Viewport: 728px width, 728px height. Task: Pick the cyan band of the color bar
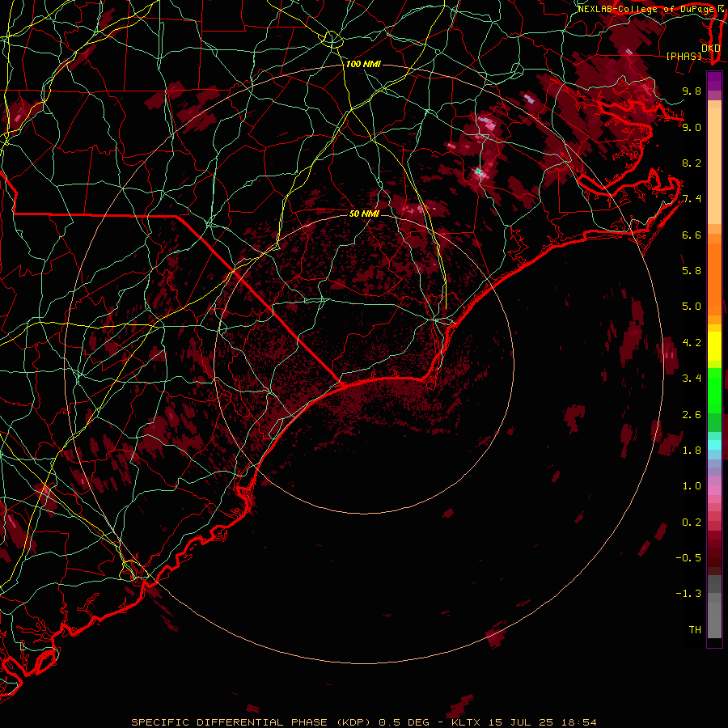(x=714, y=445)
